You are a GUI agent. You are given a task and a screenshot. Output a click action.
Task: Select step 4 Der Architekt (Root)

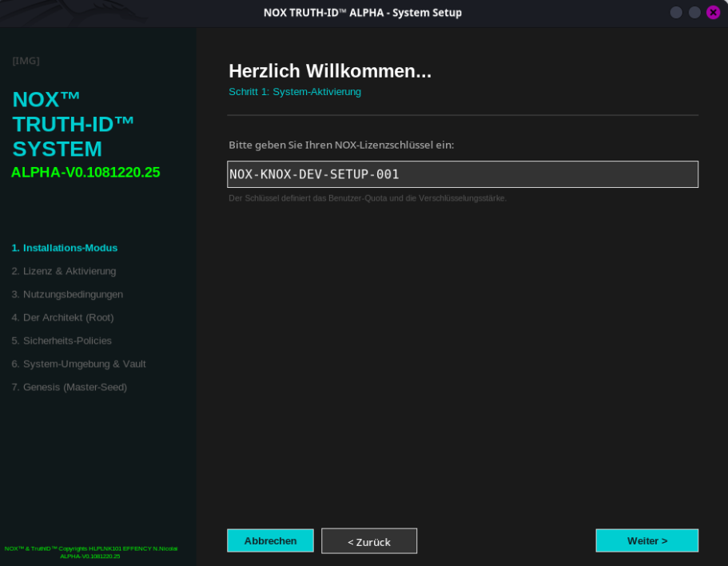(62, 317)
